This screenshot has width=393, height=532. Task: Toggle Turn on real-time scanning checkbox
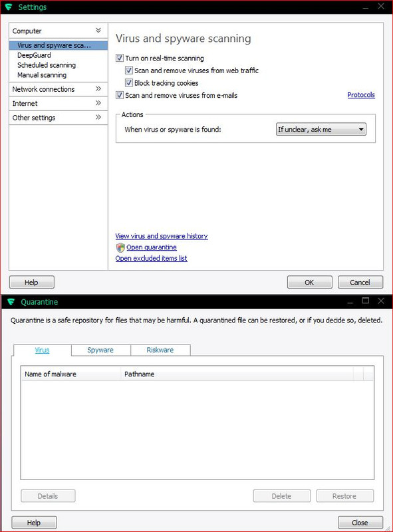120,58
